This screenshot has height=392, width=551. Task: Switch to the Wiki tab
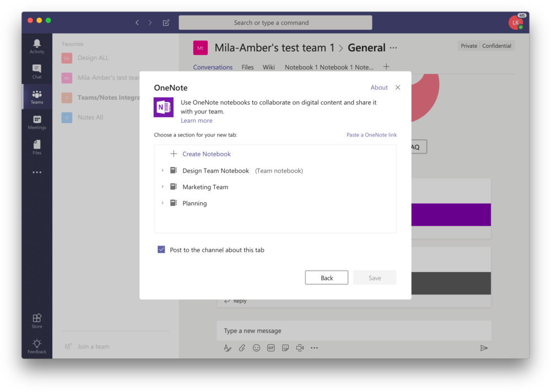pos(268,67)
